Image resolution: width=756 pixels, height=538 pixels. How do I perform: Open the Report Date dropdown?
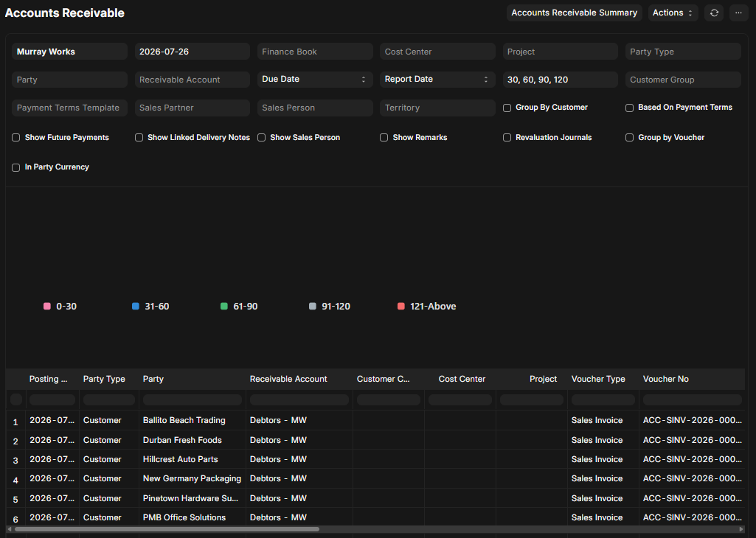pos(437,80)
